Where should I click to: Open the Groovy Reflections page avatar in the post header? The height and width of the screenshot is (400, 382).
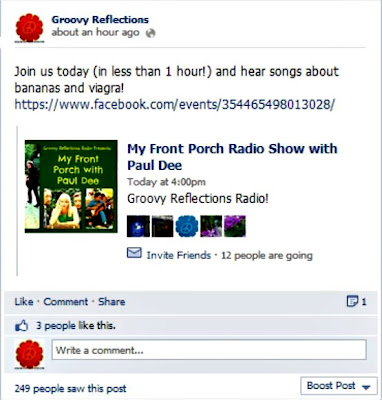pos(29,28)
